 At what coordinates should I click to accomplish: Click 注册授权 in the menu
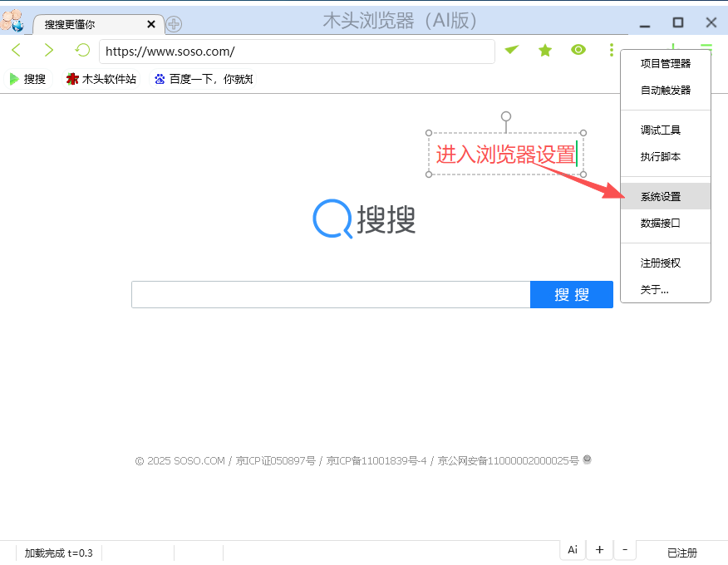(x=666, y=263)
